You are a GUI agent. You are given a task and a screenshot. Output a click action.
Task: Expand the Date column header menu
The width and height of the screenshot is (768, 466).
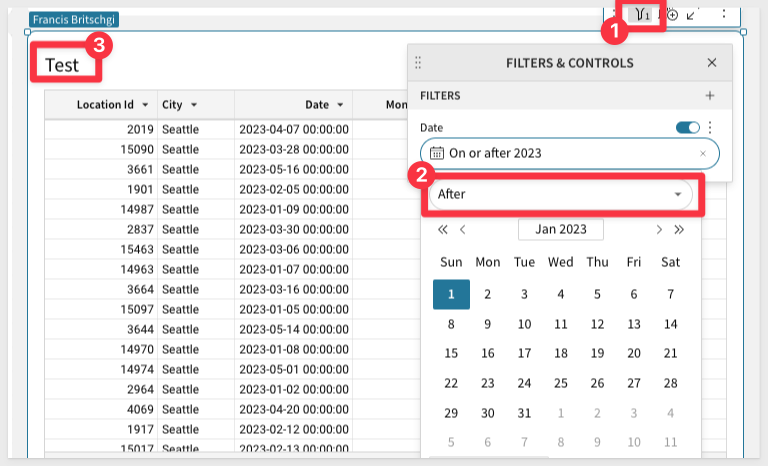[x=340, y=104]
